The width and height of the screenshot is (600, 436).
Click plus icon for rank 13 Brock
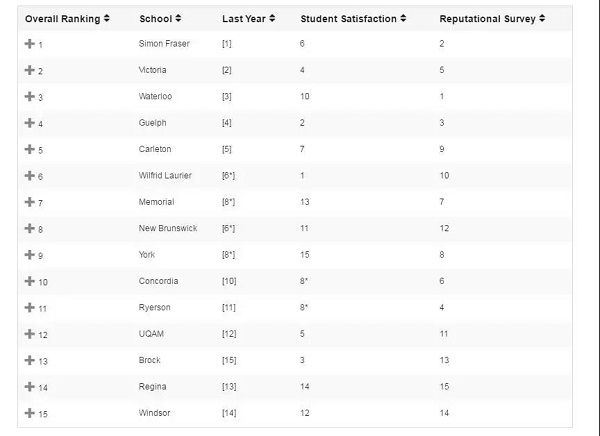pyautogui.click(x=29, y=360)
